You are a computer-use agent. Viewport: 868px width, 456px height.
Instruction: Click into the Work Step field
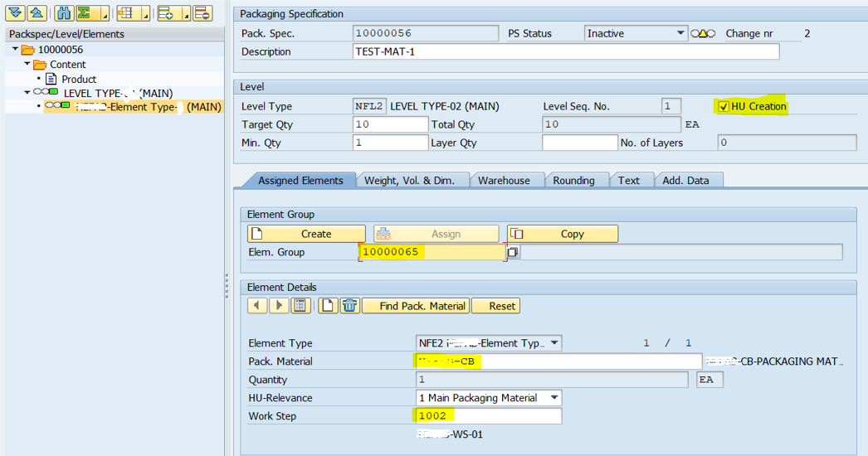click(x=488, y=416)
